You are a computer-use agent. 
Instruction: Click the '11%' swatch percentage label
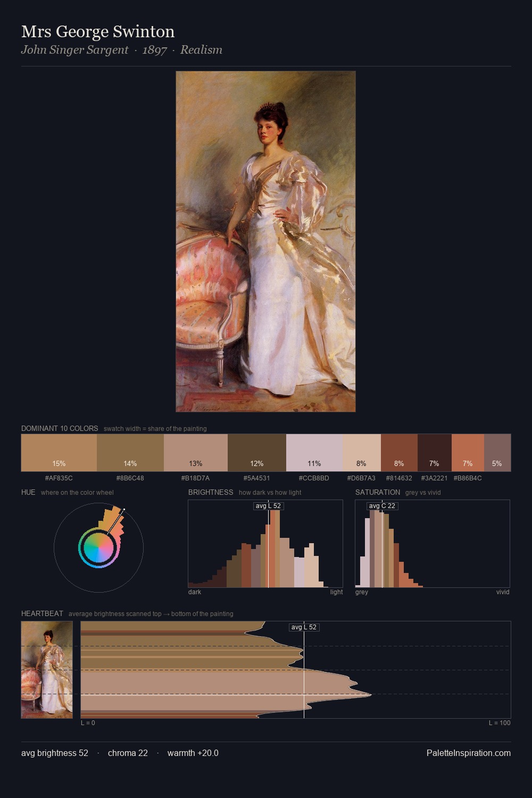pos(314,464)
